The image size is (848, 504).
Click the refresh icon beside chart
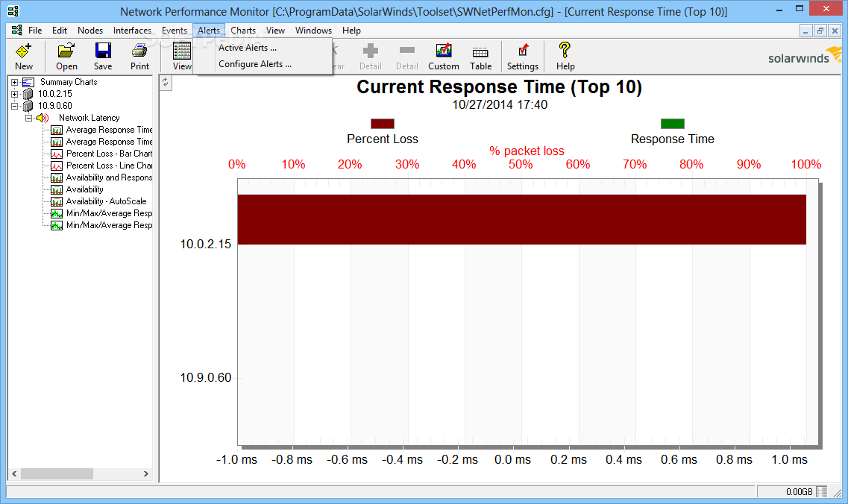point(166,83)
